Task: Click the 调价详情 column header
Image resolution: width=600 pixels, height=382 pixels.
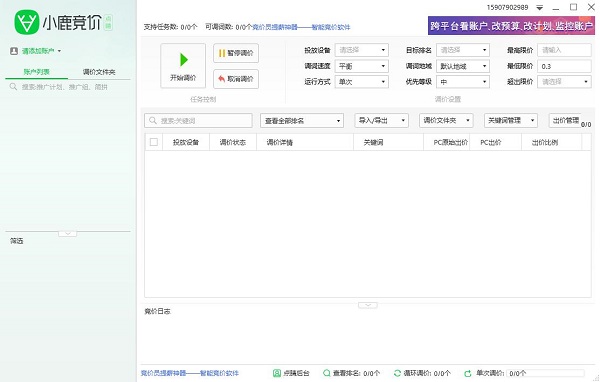Action: pos(305,142)
